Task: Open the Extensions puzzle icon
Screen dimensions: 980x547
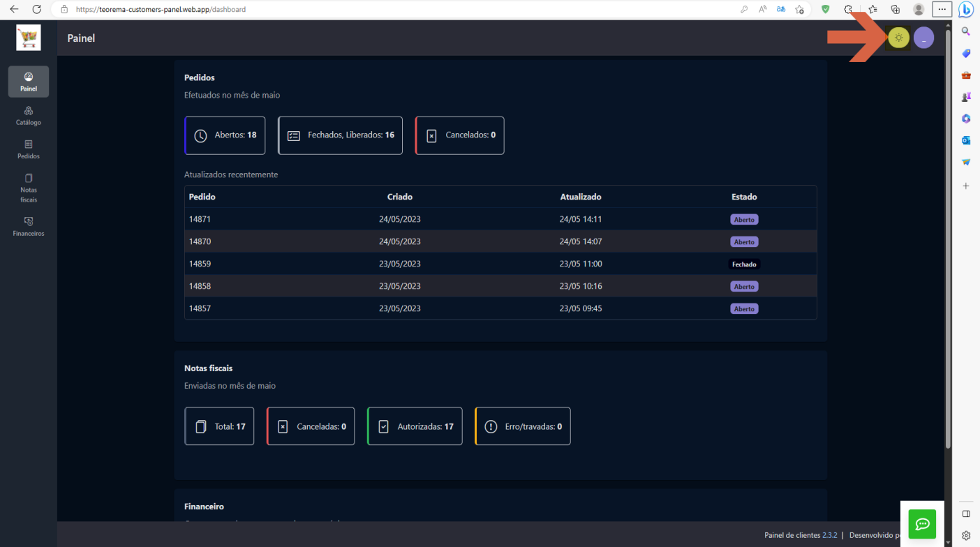Action: [x=849, y=10]
